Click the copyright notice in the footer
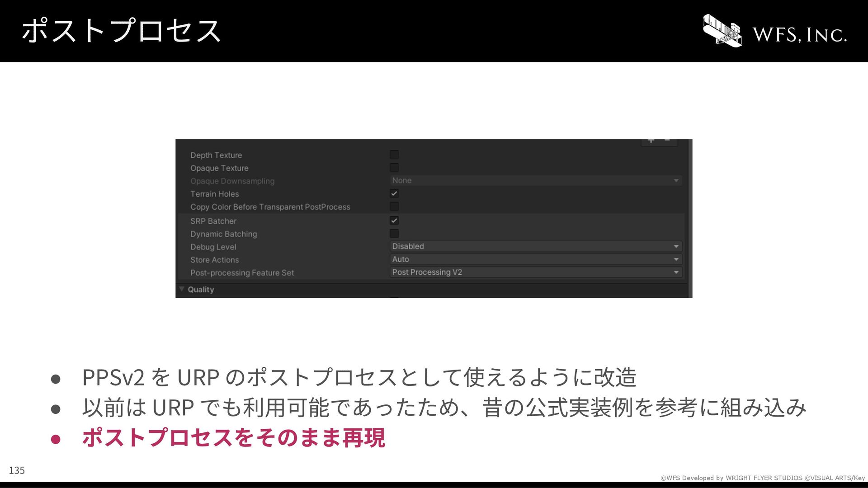The width and height of the screenshot is (868, 488). (x=763, y=478)
